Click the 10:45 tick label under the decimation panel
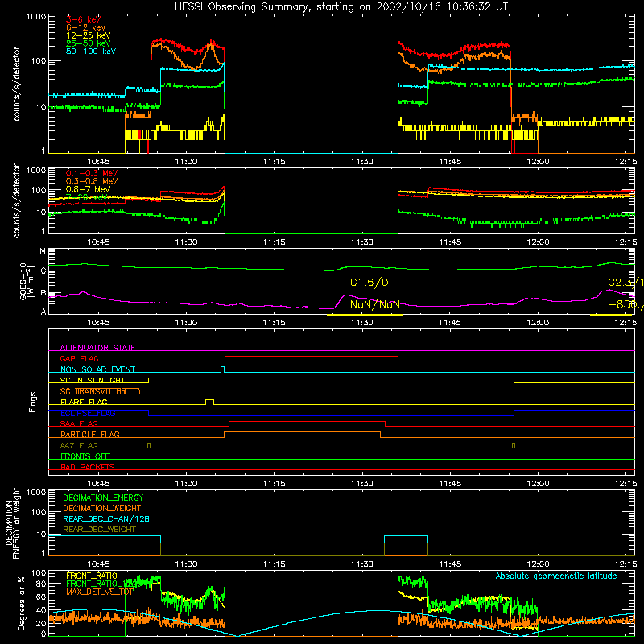 point(98,564)
